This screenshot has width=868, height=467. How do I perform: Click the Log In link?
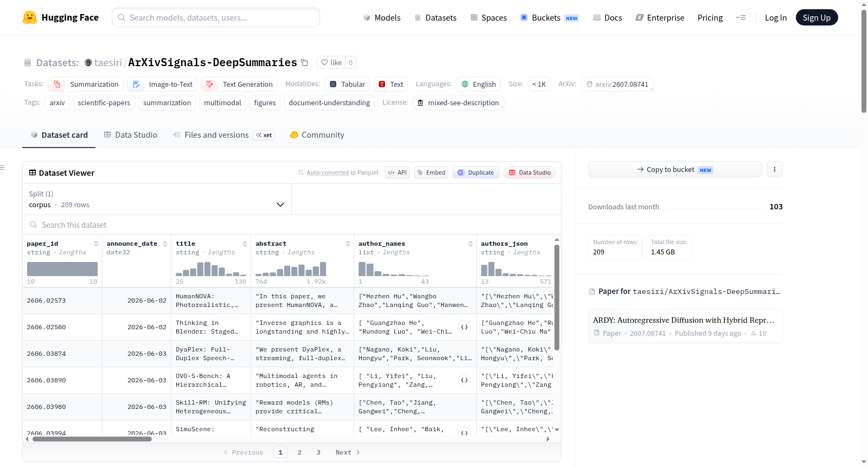776,18
